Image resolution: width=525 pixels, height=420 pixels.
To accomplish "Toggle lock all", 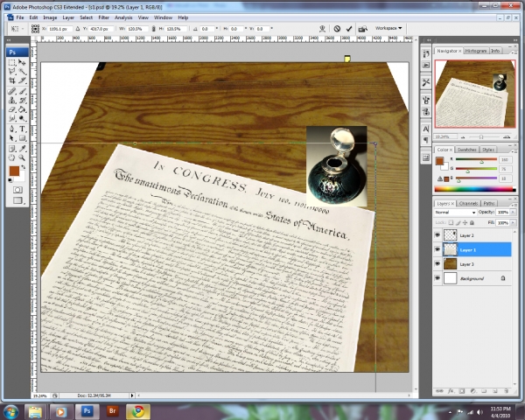I will click(472, 223).
